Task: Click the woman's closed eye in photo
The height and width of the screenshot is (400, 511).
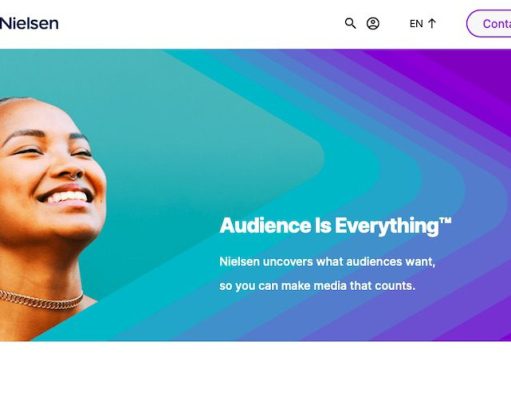Action: (x=29, y=152)
